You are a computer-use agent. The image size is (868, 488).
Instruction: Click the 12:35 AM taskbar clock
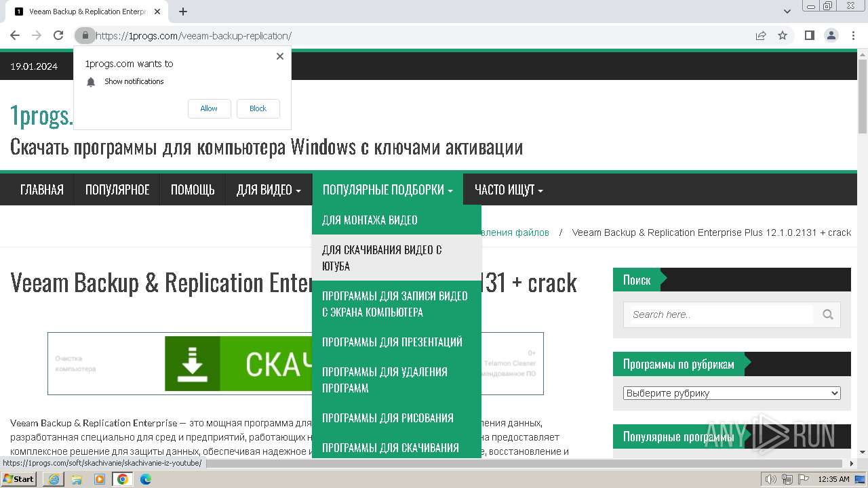833,479
